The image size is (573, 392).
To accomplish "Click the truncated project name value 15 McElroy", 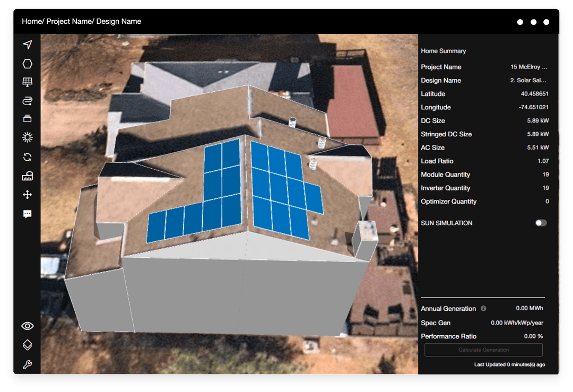I will 528,67.
